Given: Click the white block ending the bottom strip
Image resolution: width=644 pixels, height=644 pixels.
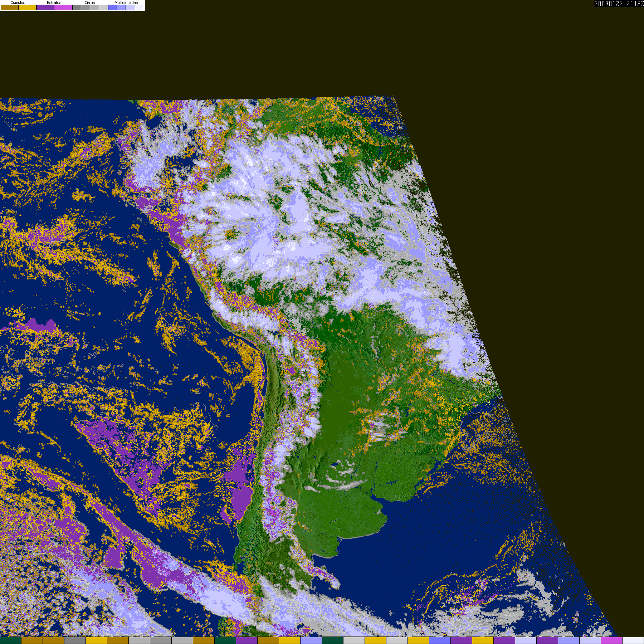Looking at the screenshot, I should click(633, 640).
